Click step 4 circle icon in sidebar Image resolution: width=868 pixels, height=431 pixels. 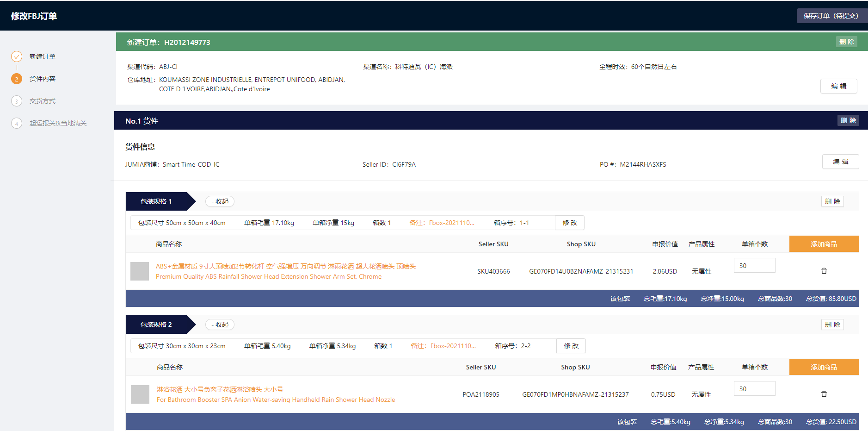(17, 123)
